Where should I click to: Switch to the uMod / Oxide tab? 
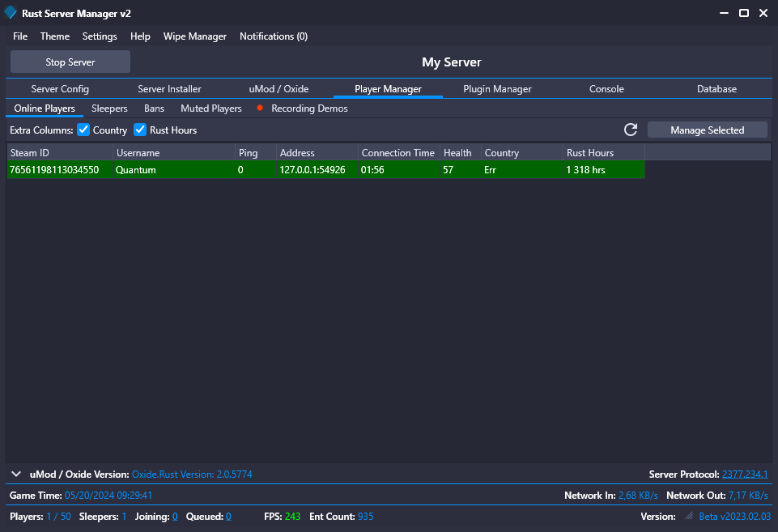coord(278,89)
